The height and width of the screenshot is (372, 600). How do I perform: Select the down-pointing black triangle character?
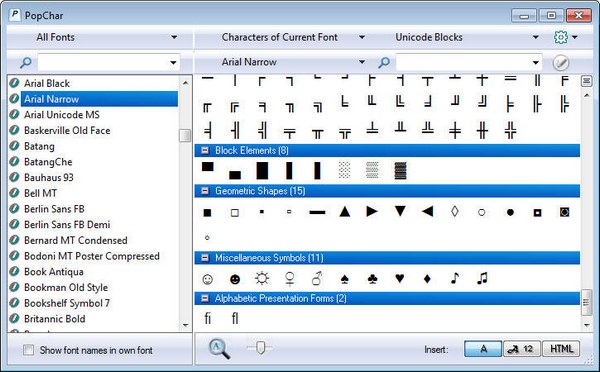click(400, 211)
